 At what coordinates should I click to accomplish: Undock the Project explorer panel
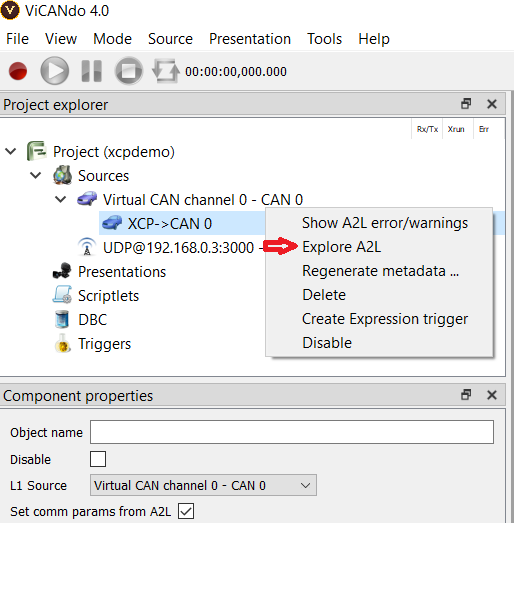click(x=466, y=104)
